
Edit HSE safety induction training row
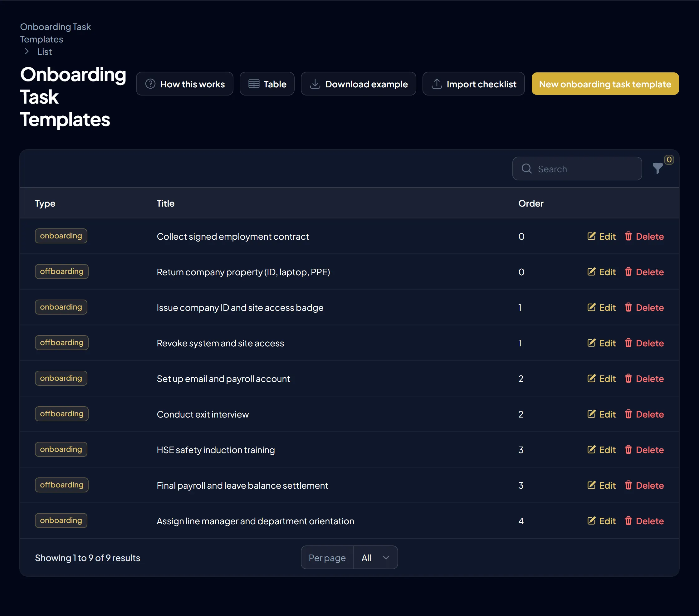click(601, 450)
